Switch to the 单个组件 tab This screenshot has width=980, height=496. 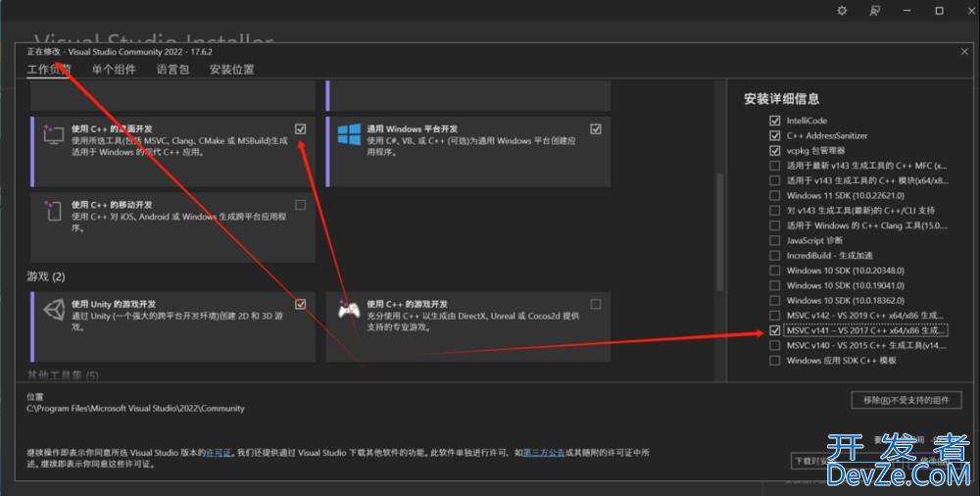click(x=114, y=70)
